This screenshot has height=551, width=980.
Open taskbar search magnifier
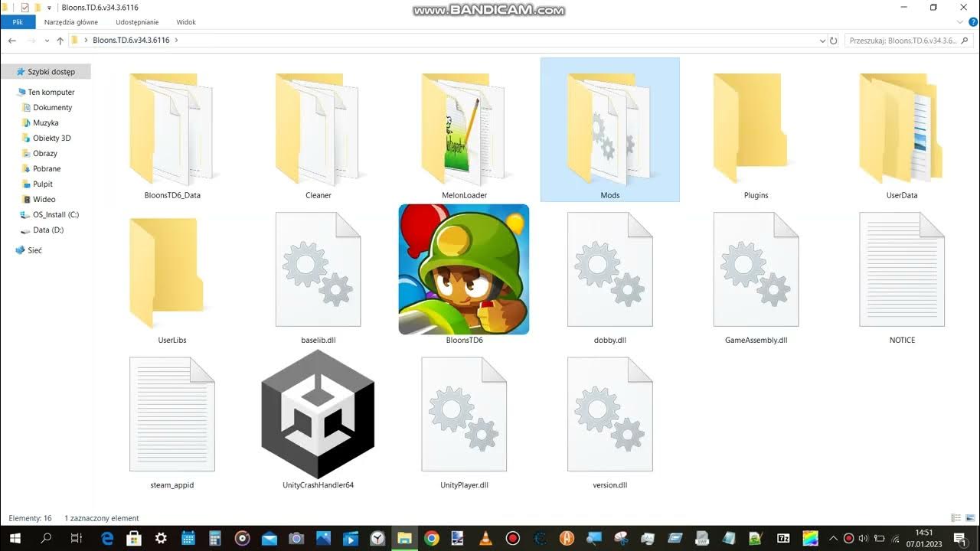coord(46,538)
